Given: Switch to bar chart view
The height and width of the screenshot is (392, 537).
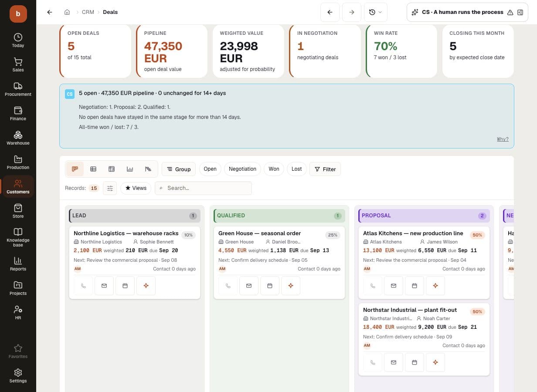Looking at the screenshot, I should click(130, 169).
